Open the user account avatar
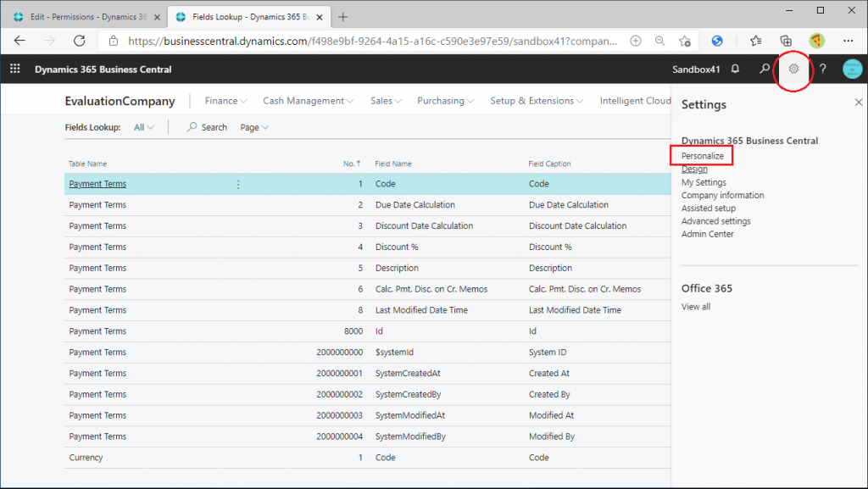The width and height of the screenshot is (868, 489). 853,69
